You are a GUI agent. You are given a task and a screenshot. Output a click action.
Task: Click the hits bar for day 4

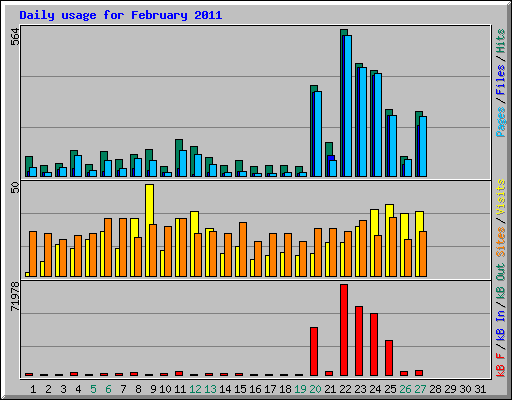[x=72, y=163]
